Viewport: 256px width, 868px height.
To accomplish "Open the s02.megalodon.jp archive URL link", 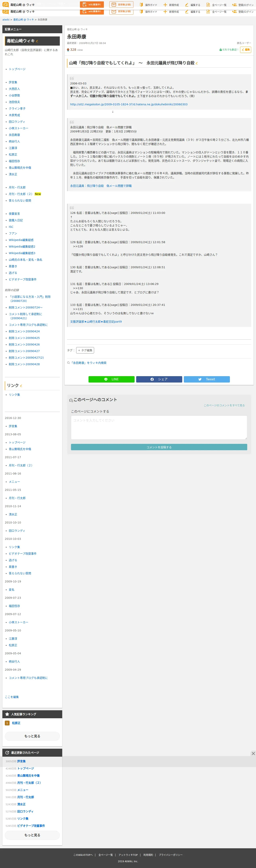I will 129,105.
